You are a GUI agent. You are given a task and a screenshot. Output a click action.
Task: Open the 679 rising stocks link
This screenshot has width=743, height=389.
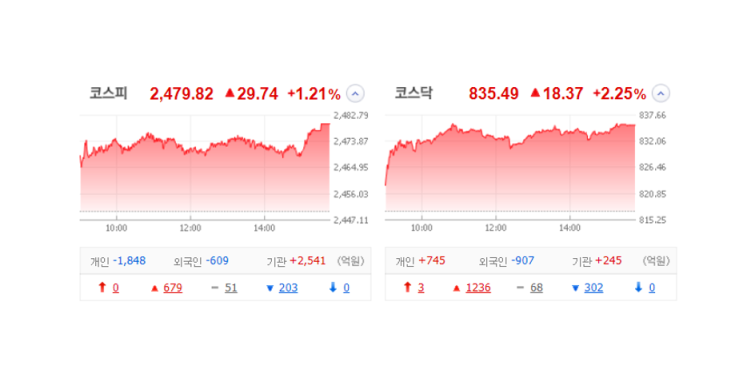(172, 288)
